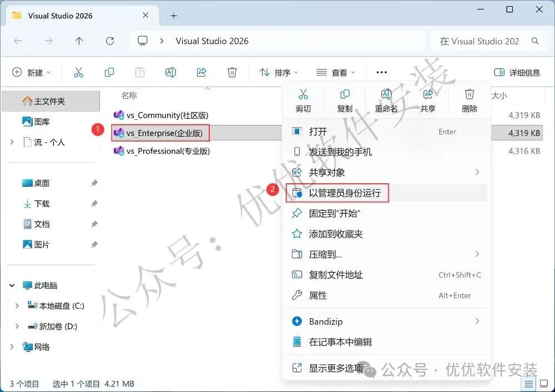The image size is (555, 392).
Task: Choose 以管理员身份运行 from context menu
Action: [x=386, y=193]
